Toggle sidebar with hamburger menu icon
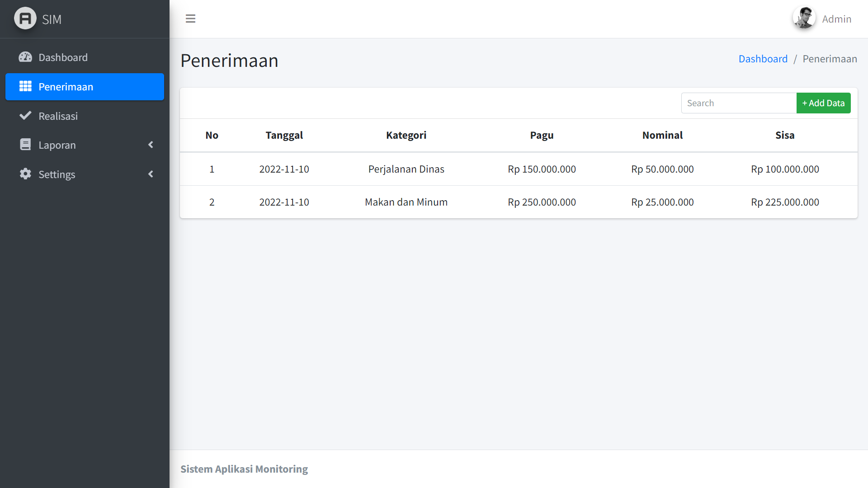 pos(190,19)
